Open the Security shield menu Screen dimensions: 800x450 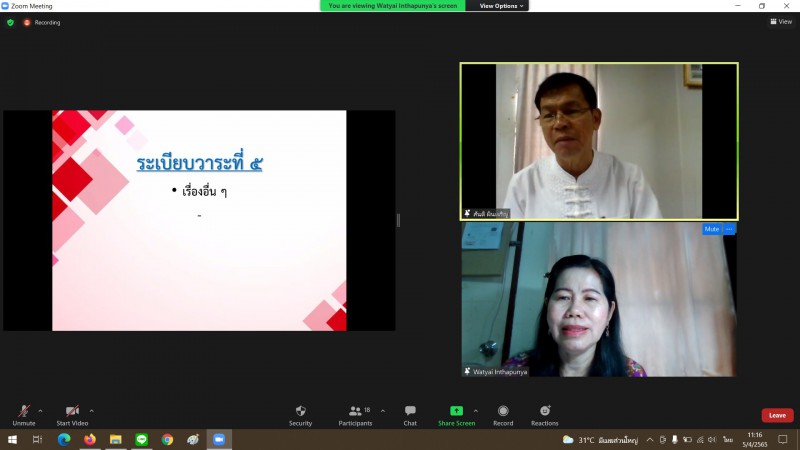(301, 415)
